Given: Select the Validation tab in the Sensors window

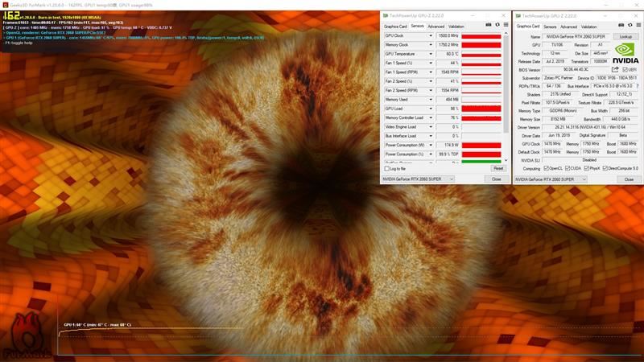Looking at the screenshot, I should tap(456, 27).
